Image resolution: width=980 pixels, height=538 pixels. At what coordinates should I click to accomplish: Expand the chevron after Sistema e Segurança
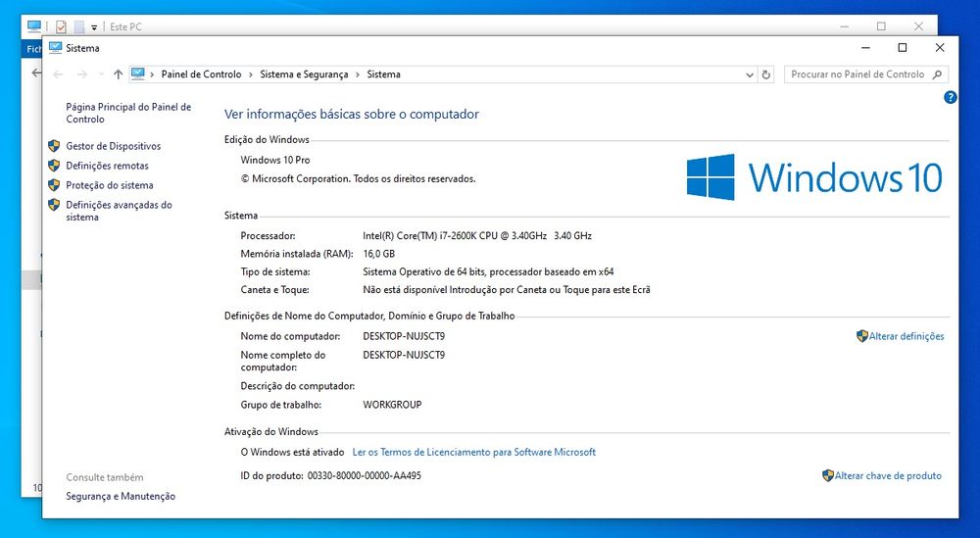point(358,74)
